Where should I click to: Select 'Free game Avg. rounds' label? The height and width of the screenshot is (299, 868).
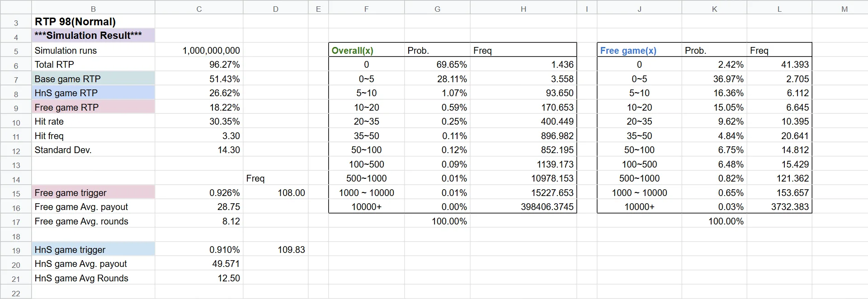point(93,221)
